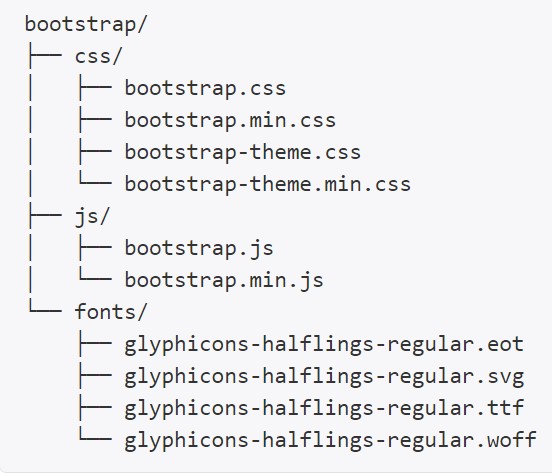Click the bootstrap.css file name

tap(205, 88)
